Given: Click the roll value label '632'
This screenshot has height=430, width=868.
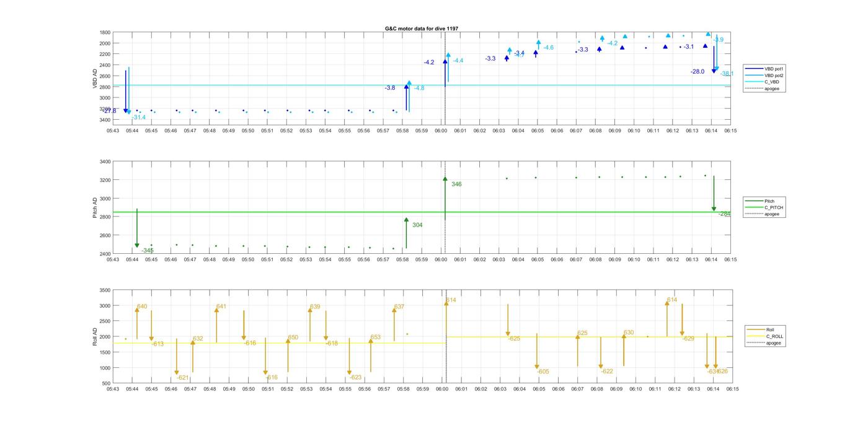Looking at the screenshot, I should [198, 339].
